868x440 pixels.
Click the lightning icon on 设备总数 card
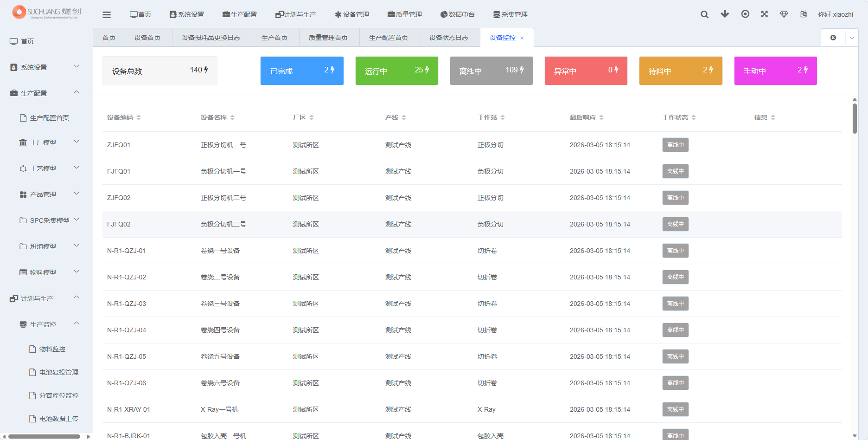point(206,70)
